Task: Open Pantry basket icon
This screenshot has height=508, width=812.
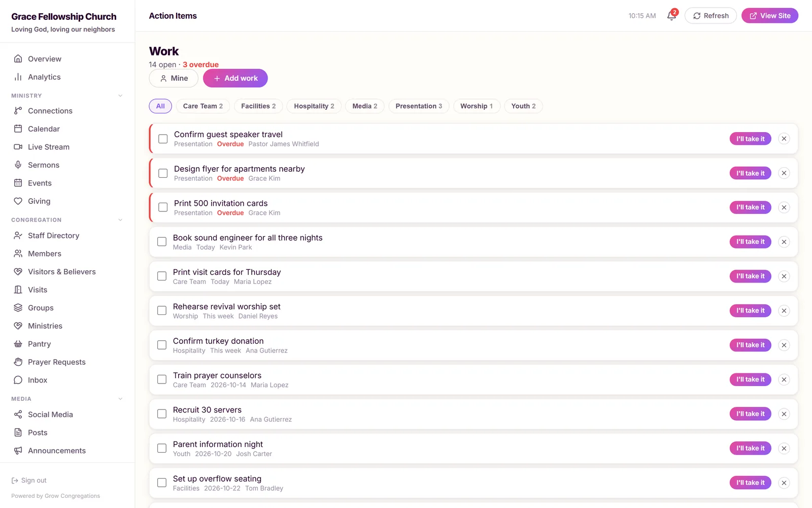Action: coord(18,344)
